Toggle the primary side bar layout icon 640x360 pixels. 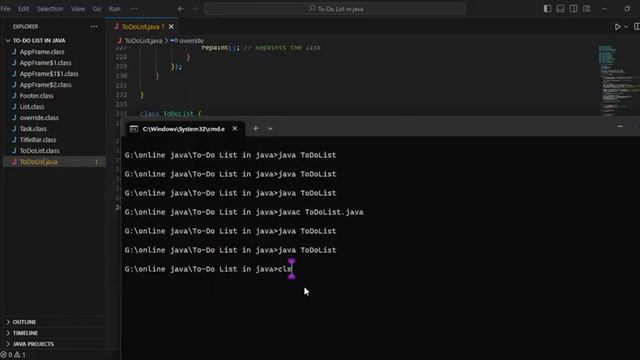(x=547, y=9)
